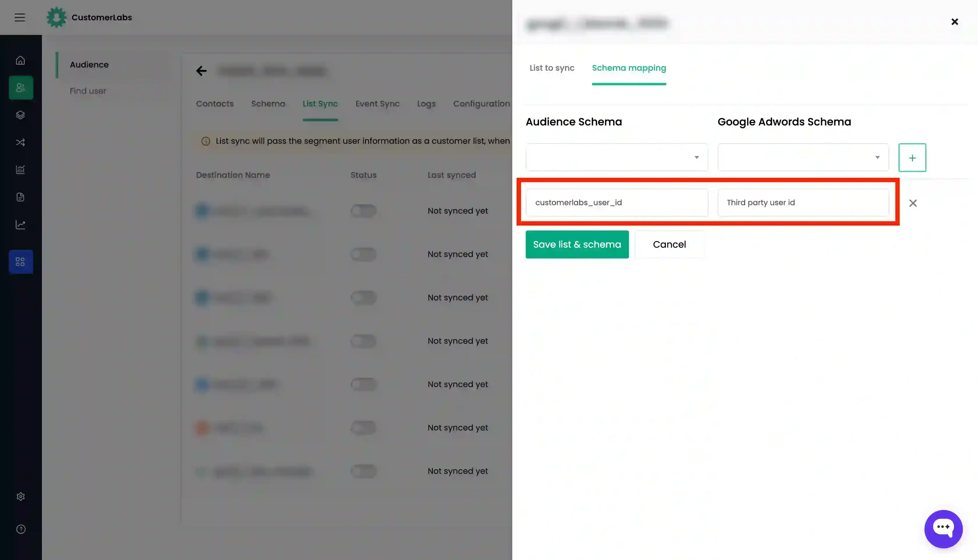Go back with the left arrow
The image size is (978, 560).
[201, 71]
